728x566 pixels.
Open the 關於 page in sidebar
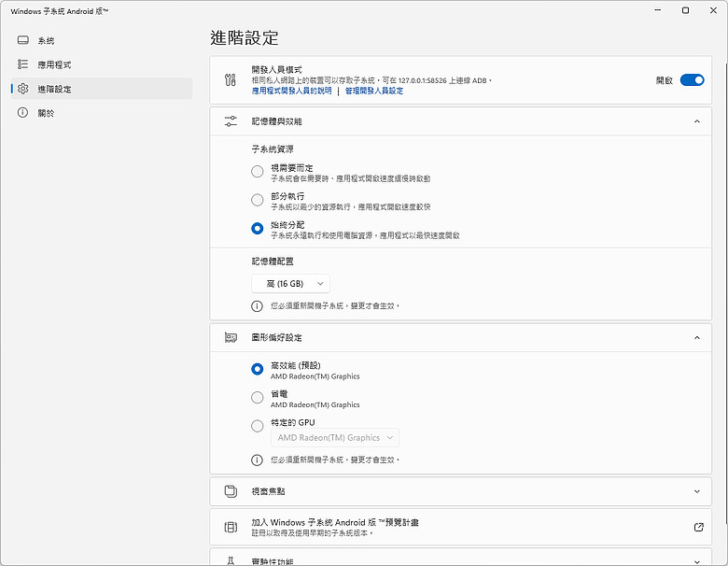102,113
